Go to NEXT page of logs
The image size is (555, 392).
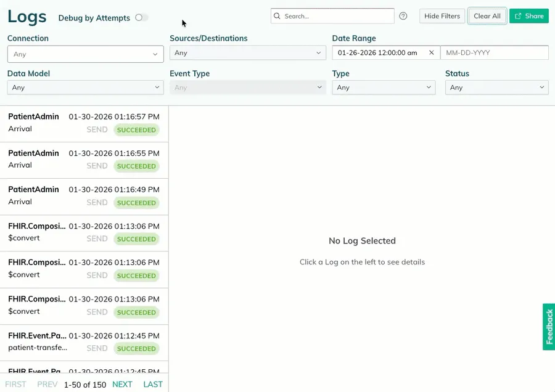pyautogui.click(x=122, y=385)
